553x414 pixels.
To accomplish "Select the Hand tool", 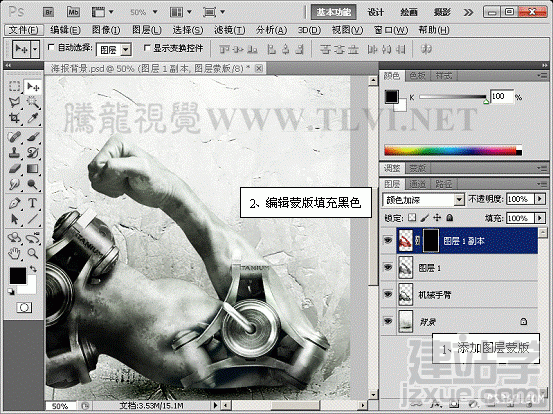I will (x=14, y=253).
